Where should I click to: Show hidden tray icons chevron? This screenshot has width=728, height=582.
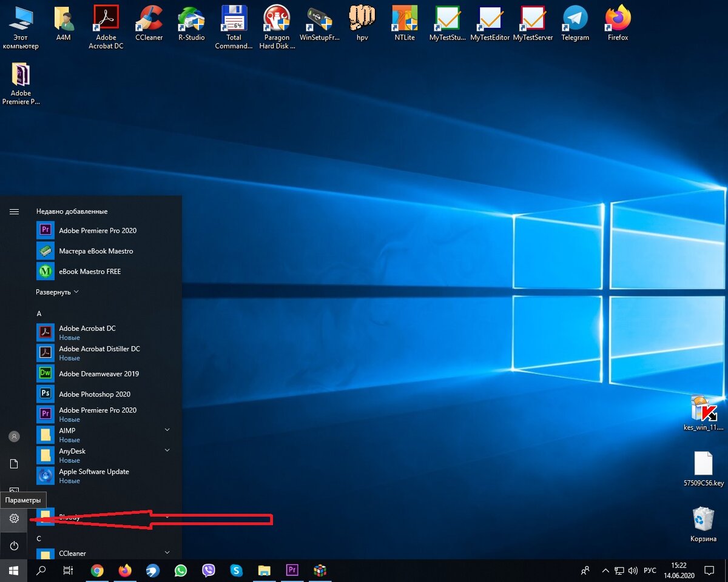tap(605, 570)
